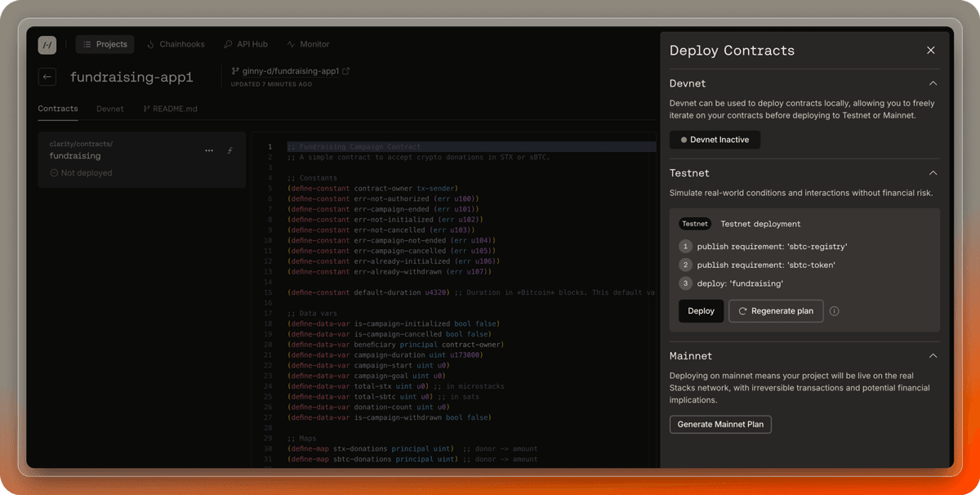Collapse the Testnet section
Viewport: 980px width, 495px height.
coord(933,173)
